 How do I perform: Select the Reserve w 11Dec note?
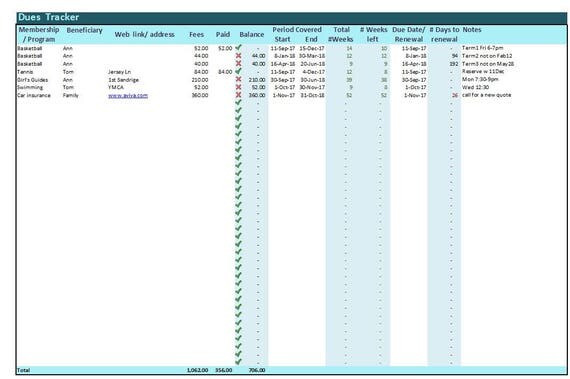[483, 72]
